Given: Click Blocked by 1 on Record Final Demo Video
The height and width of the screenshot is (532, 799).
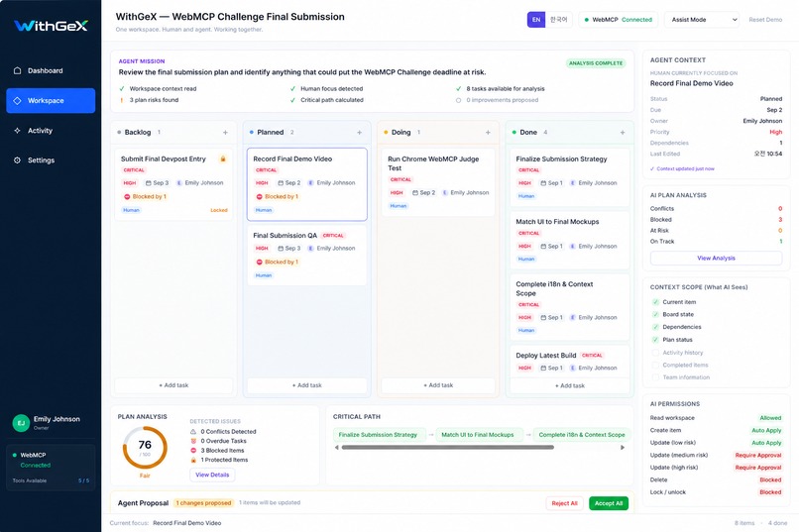Looking at the screenshot, I should [278, 196].
